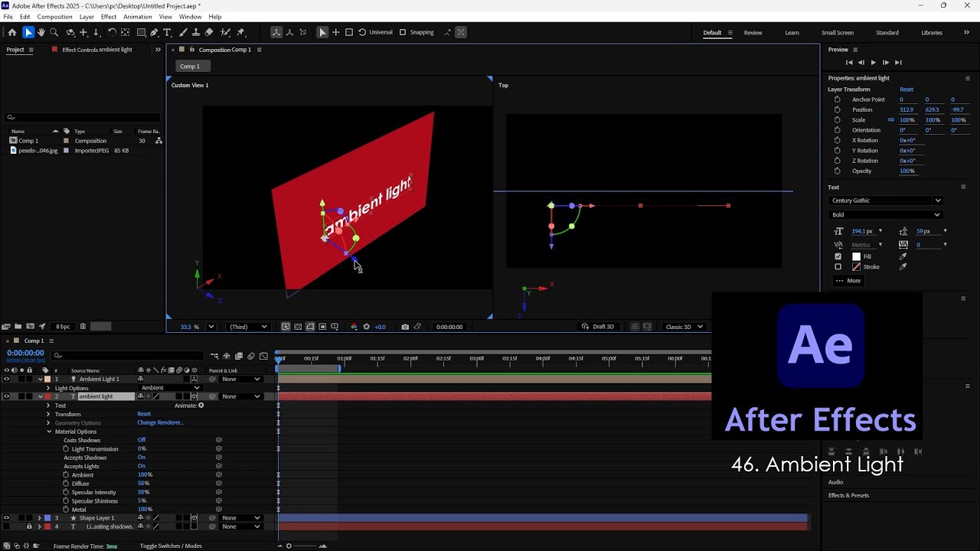Open the Classic 3D renderer dropdown
Screen dimensions: 980x551
(684, 327)
